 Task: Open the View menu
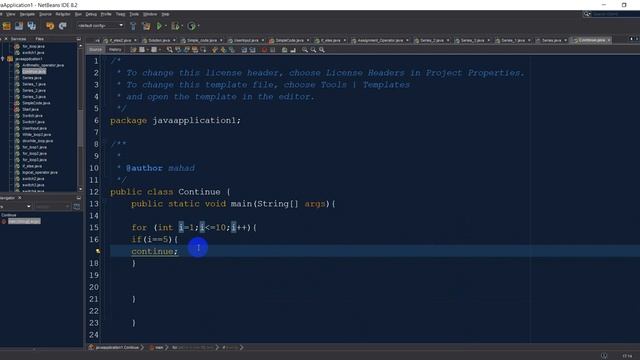[x=11, y=14]
